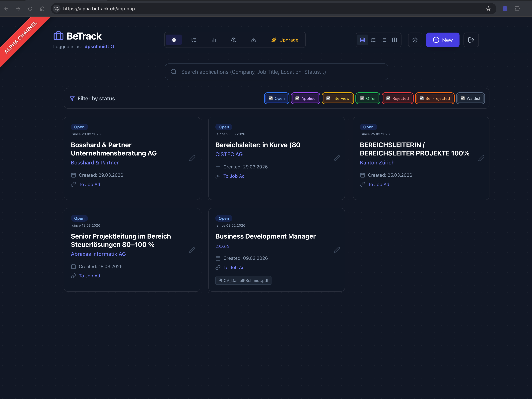Open the split column layout view

[395, 40]
